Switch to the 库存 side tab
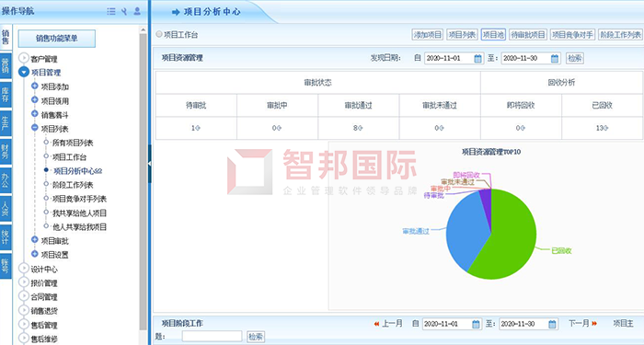644x345 pixels. coord(6,95)
